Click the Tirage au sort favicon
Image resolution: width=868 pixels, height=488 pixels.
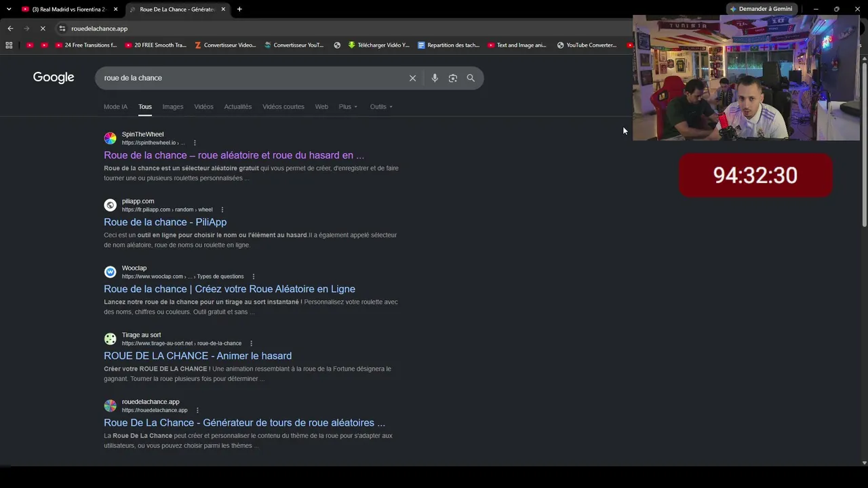click(x=110, y=339)
